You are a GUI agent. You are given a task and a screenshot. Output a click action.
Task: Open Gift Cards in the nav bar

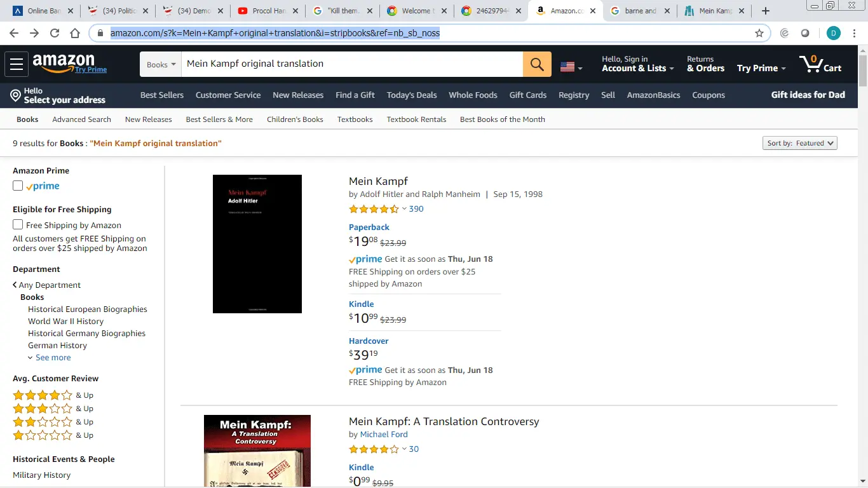tap(528, 95)
